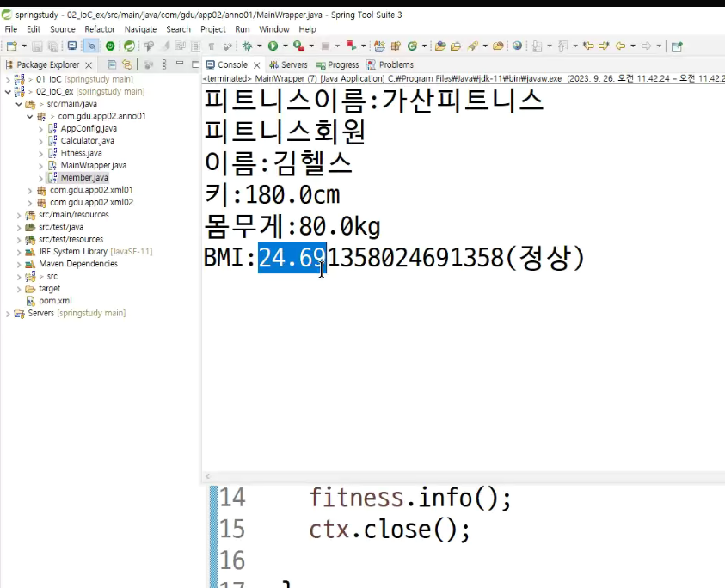
Task: Expand the Maven Dependencies node
Action: pos(19,265)
